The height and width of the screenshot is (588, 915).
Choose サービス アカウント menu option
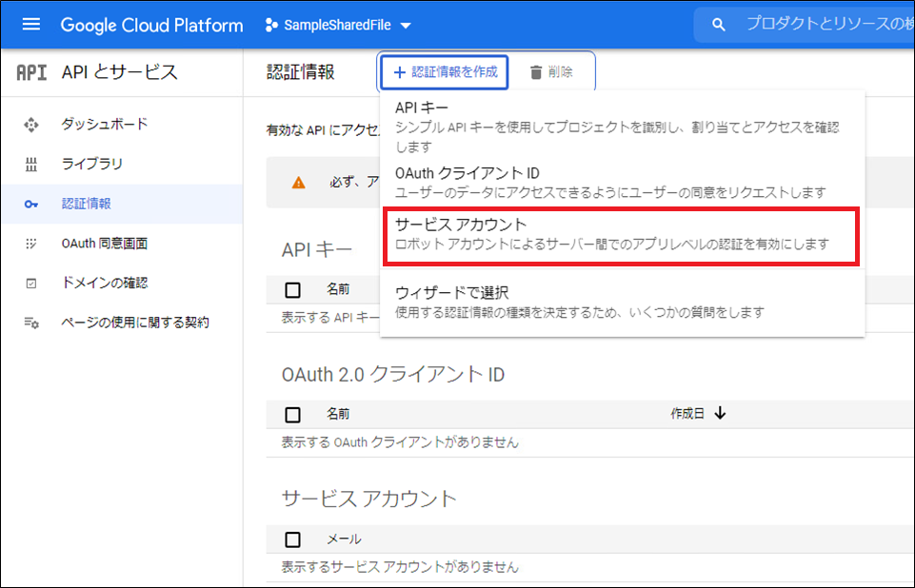point(621,236)
